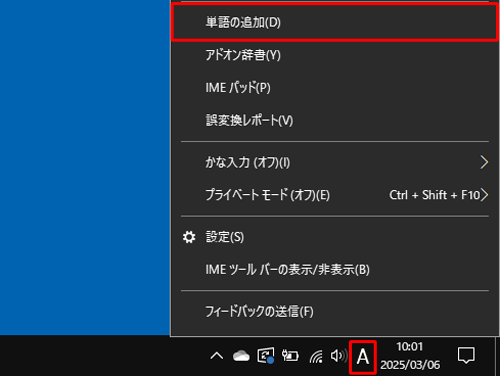
Task: Click the speaker volume tray icon
Action: coord(338,356)
